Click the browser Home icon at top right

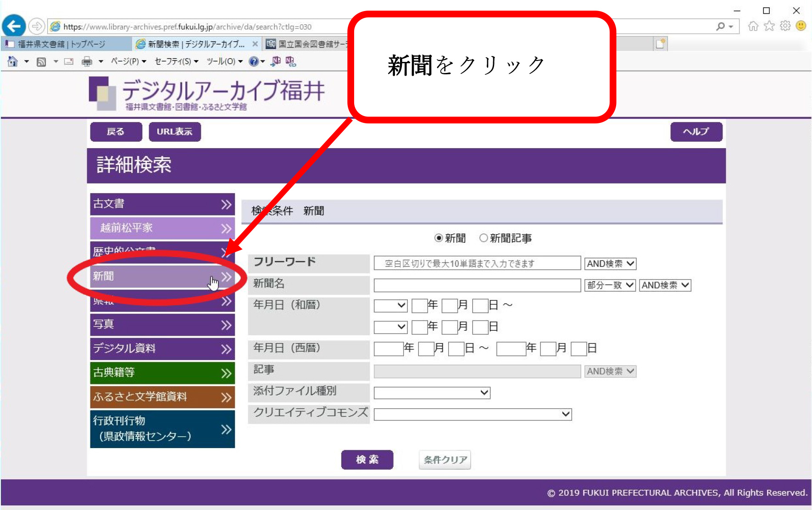click(753, 26)
